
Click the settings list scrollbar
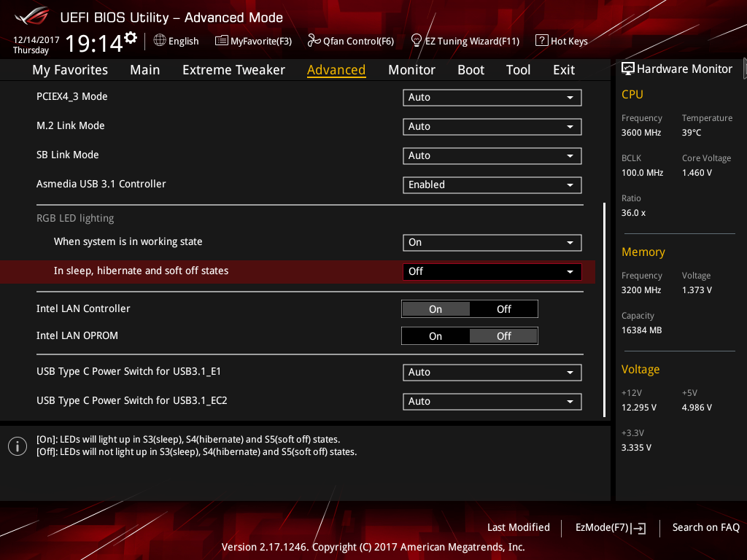[604, 310]
